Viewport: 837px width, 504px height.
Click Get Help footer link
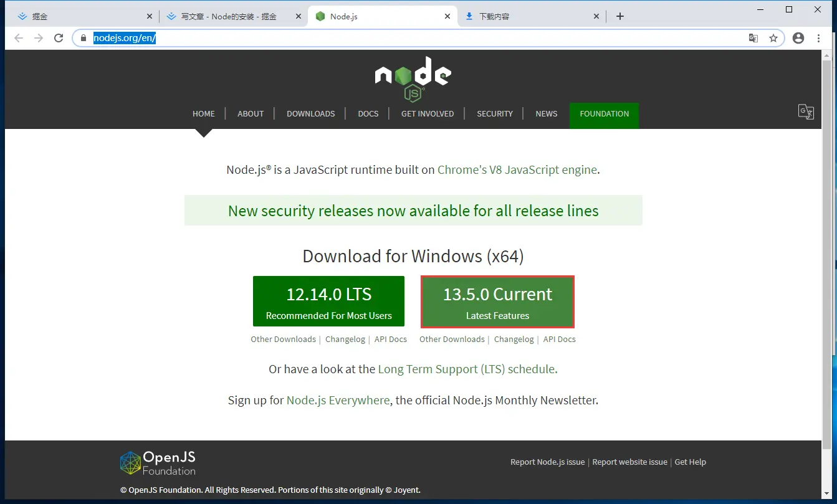pyautogui.click(x=690, y=462)
